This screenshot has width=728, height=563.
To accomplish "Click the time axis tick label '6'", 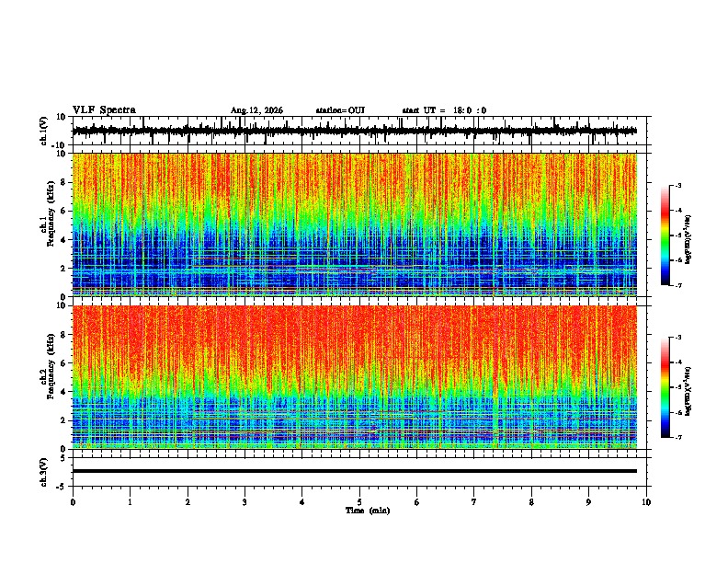I will [x=417, y=502].
